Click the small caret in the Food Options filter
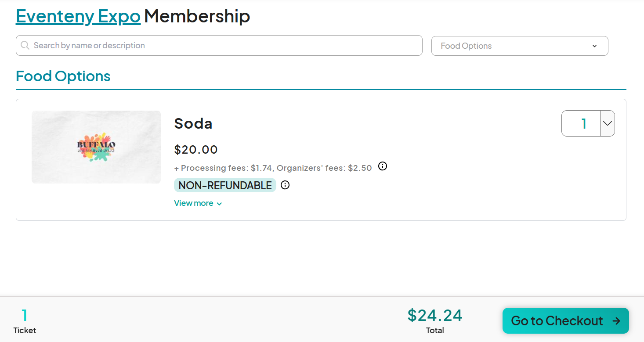Screen dimensions: 644x342 594,46
